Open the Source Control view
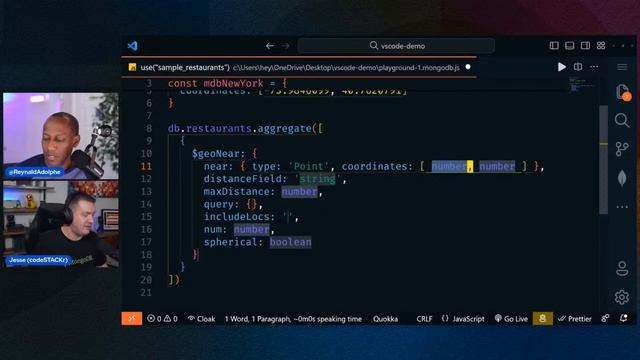The width and height of the screenshot is (640, 360). click(x=622, y=149)
